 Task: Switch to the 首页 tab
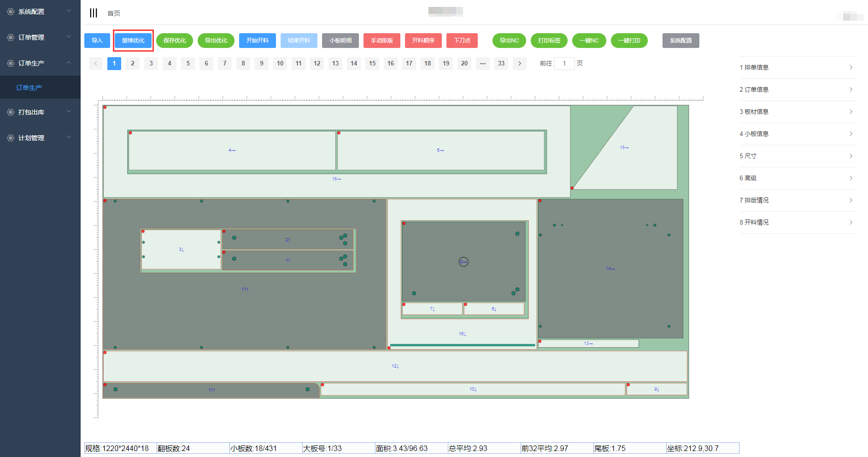[x=114, y=13]
